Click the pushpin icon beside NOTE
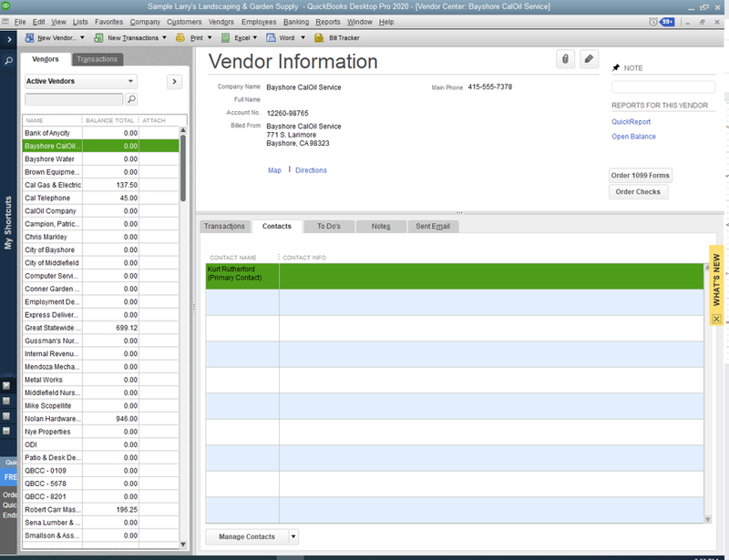The width and height of the screenshot is (729, 560). click(x=616, y=68)
